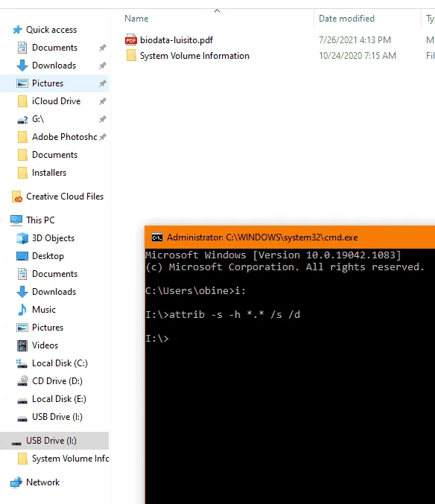Click the last I:\> prompt in cmd window
The width and height of the screenshot is (435, 504).
[157, 339]
